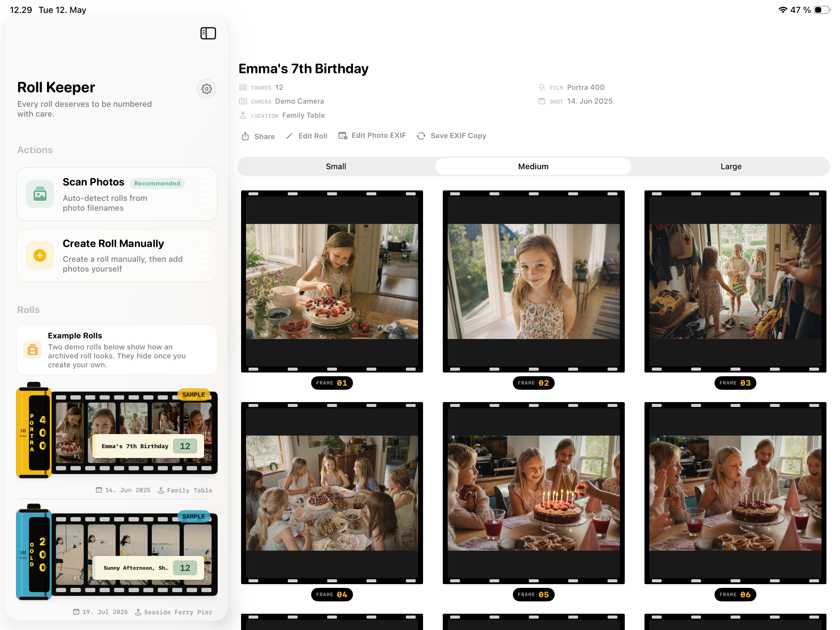This screenshot has width=840, height=630.
Task: Check the battery indicator icon
Action: click(822, 10)
